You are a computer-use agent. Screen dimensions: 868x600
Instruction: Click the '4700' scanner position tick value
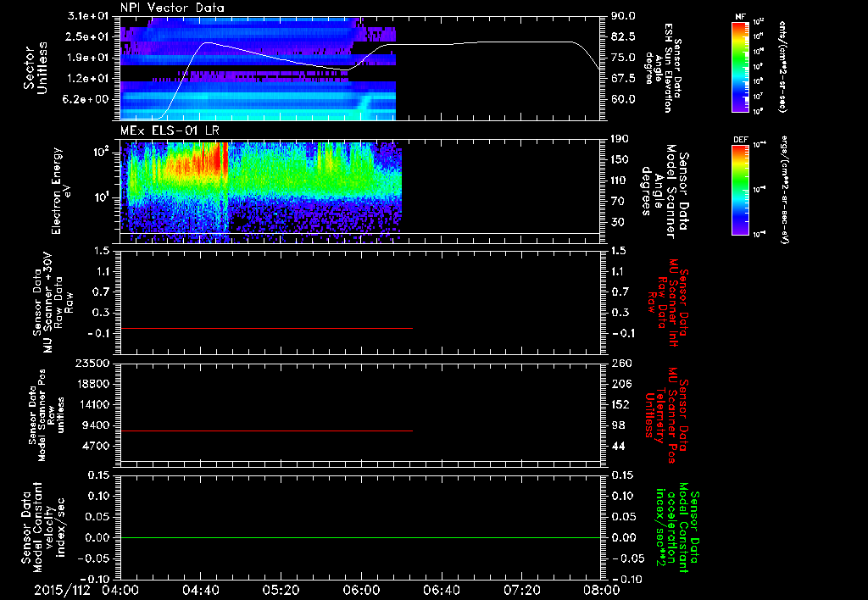coord(95,446)
